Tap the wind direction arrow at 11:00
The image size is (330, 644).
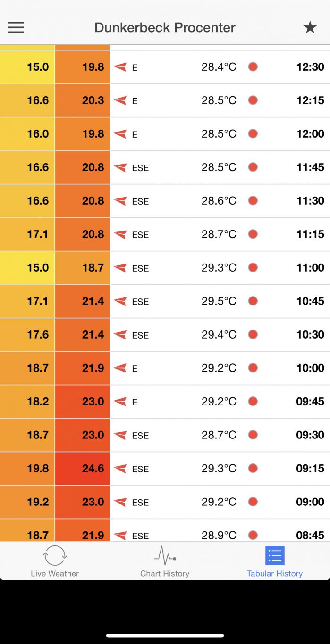coord(120,268)
